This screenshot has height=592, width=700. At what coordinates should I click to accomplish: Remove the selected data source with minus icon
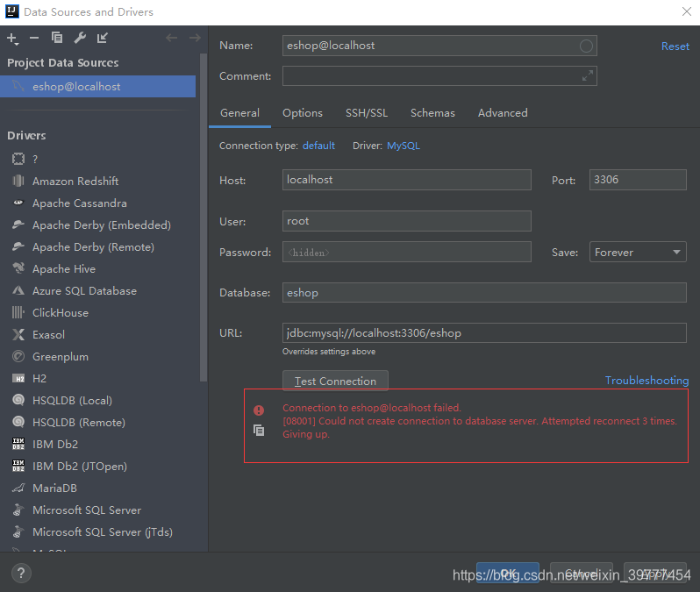point(34,38)
